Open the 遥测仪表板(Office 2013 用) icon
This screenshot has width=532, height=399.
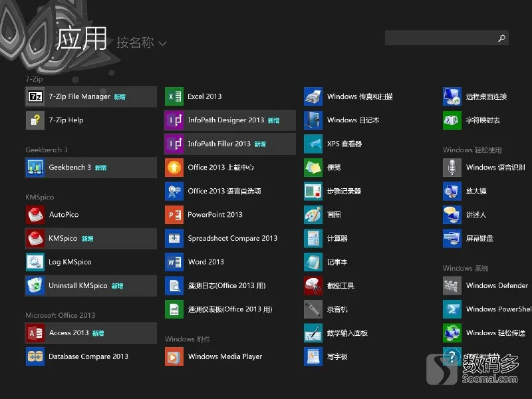[x=174, y=309]
